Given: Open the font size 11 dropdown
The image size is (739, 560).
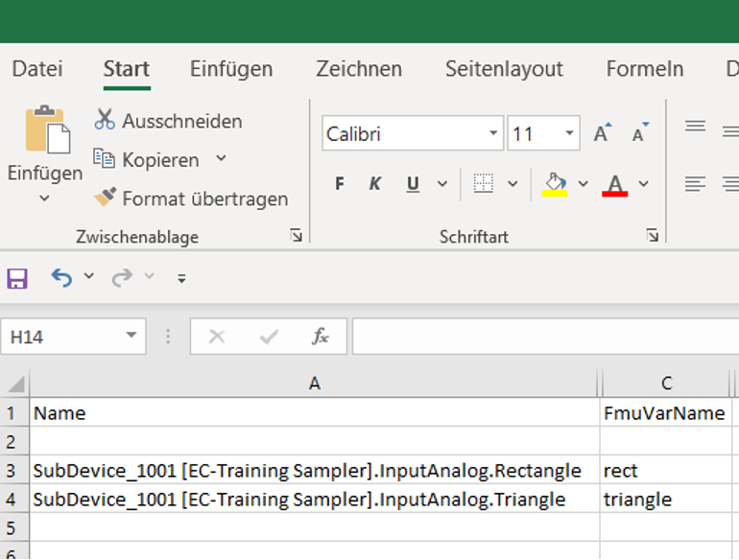Looking at the screenshot, I should [570, 134].
